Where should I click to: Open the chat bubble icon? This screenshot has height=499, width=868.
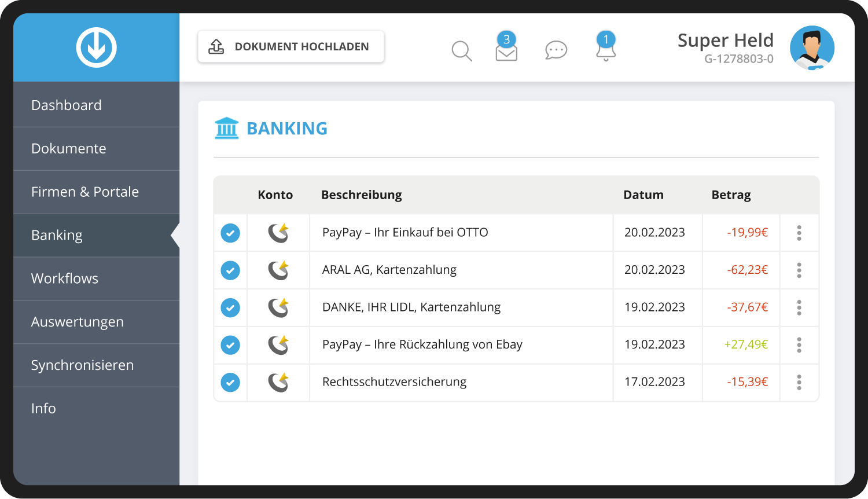tap(556, 51)
